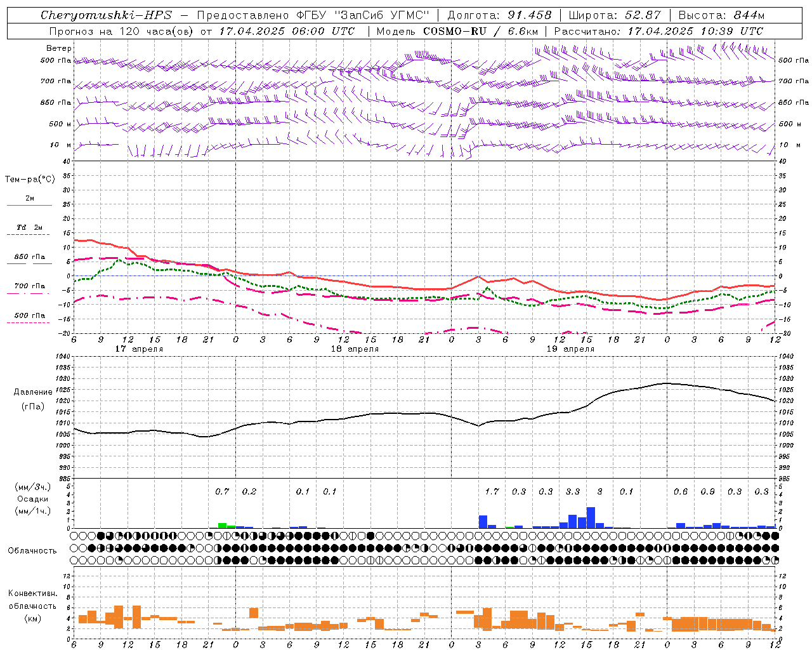Click the Модель COSMO-RU / 6.6км label
This screenshot has width=812, height=650.
[457, 31]
